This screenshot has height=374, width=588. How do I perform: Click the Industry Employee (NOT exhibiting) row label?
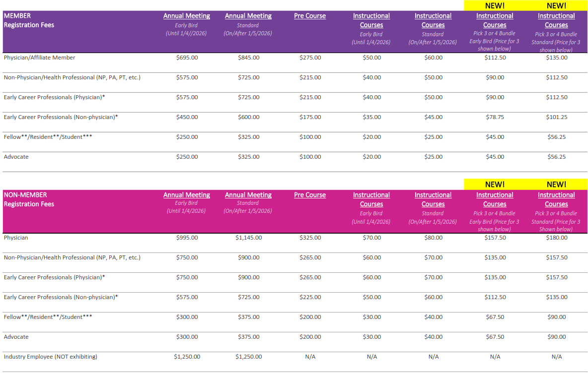pos(49,357)
